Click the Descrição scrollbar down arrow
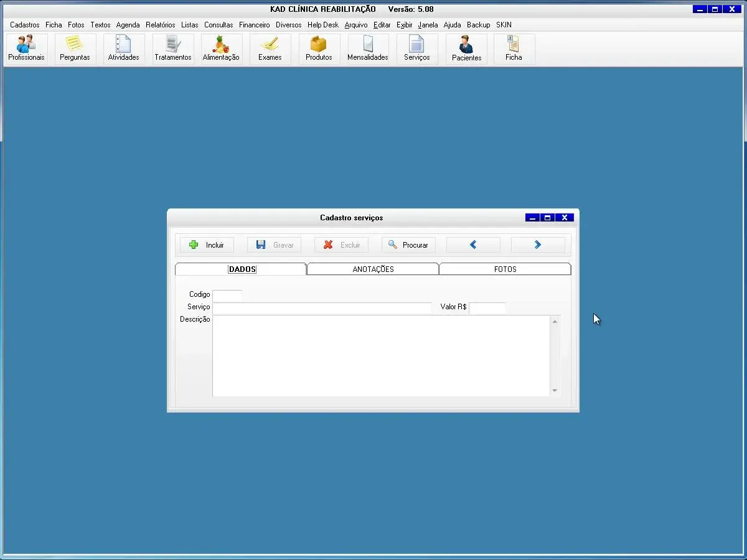 [x=555, y=391]
